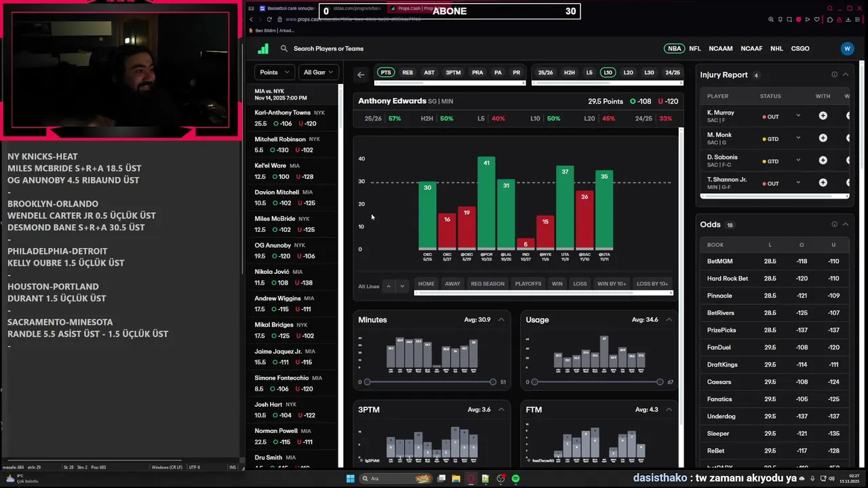Select the REB stat filter
Screen dimensions: 868x488
pyautogui.click(x=408, y=73)
